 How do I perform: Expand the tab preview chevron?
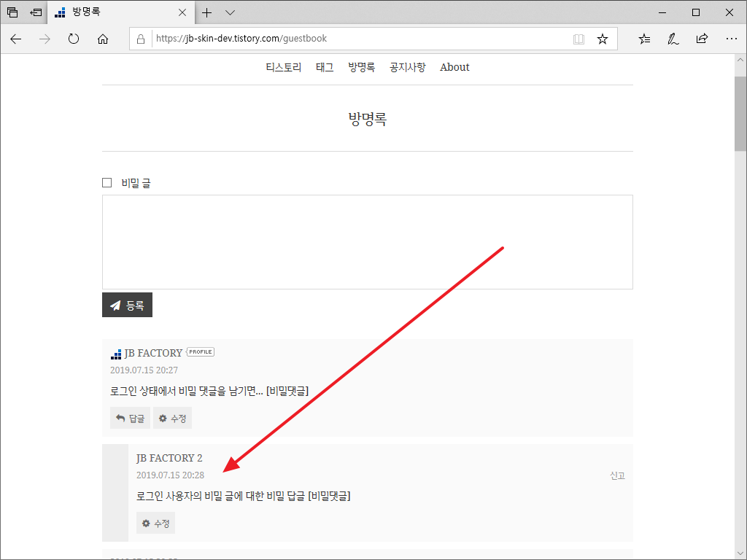[230, 13]
